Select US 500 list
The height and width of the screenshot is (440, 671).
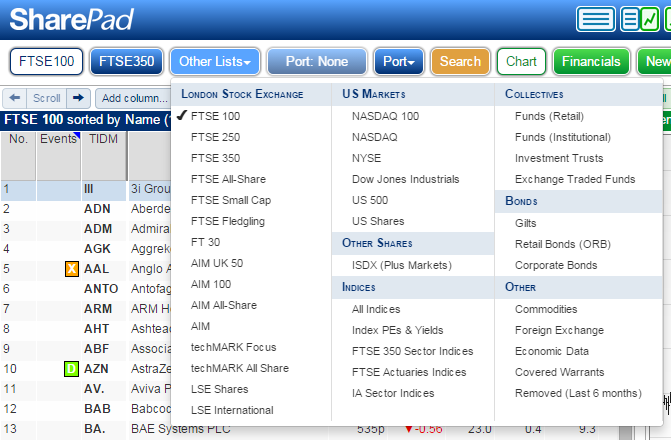pos(370,200)
